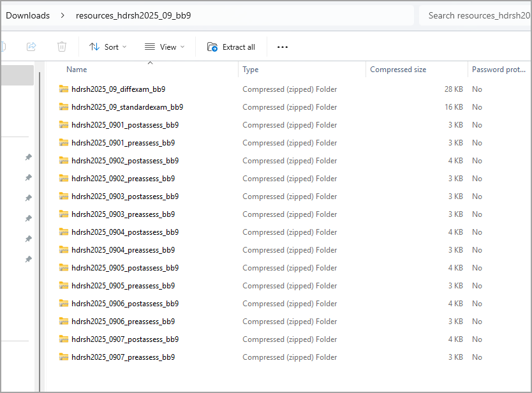Sort by the Type column header
The width and height of the screenshot is (532, 393).
[x=251, y=70]
